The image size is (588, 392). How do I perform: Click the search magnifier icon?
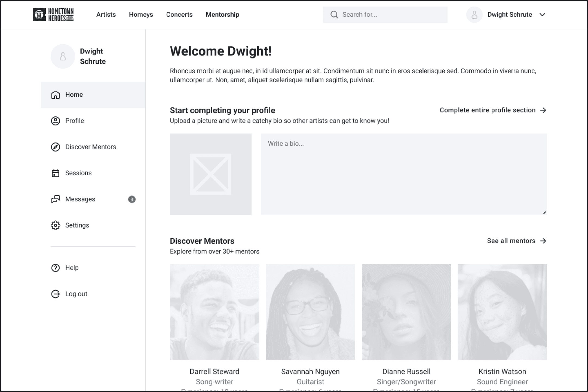point(334,15)
